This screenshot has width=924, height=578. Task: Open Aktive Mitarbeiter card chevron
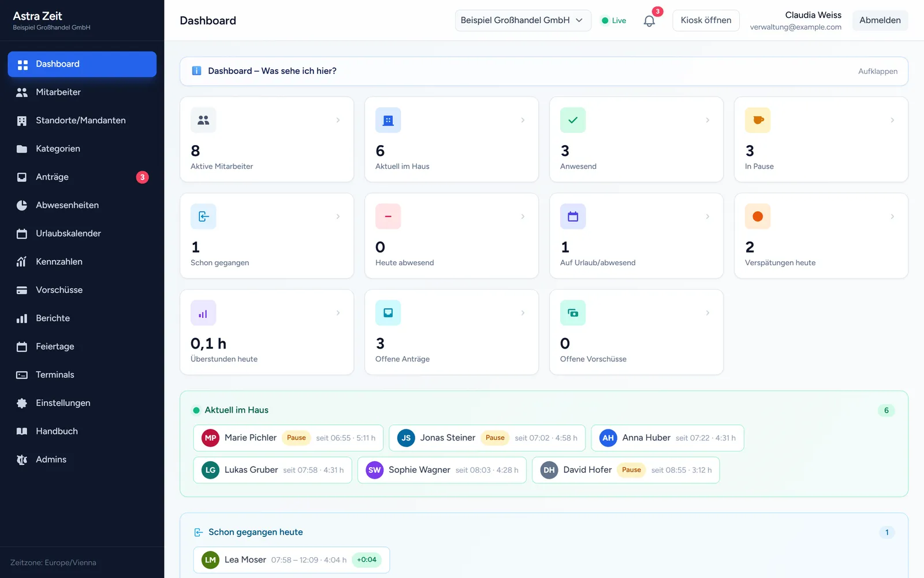click(338, 120)
